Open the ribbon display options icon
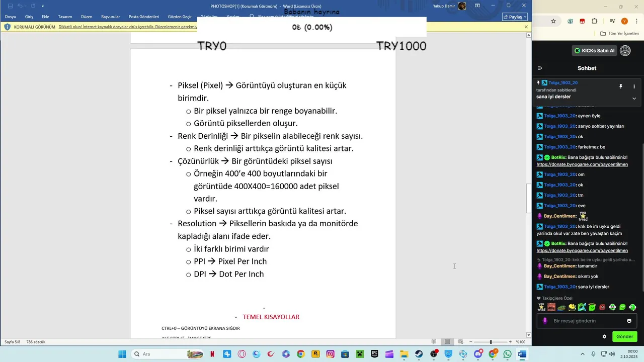Image resolution: width=644 pixels, height=362 pixels. 477,6
